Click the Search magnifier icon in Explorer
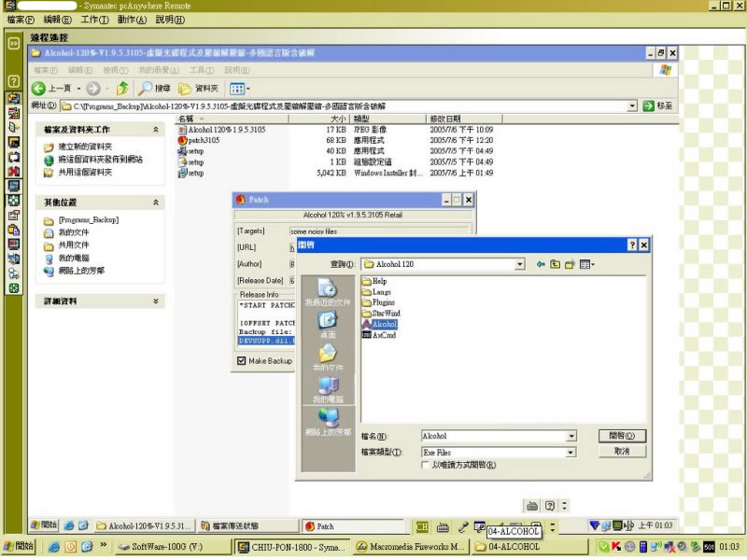 pyautogui.click(x=145, y=88)
